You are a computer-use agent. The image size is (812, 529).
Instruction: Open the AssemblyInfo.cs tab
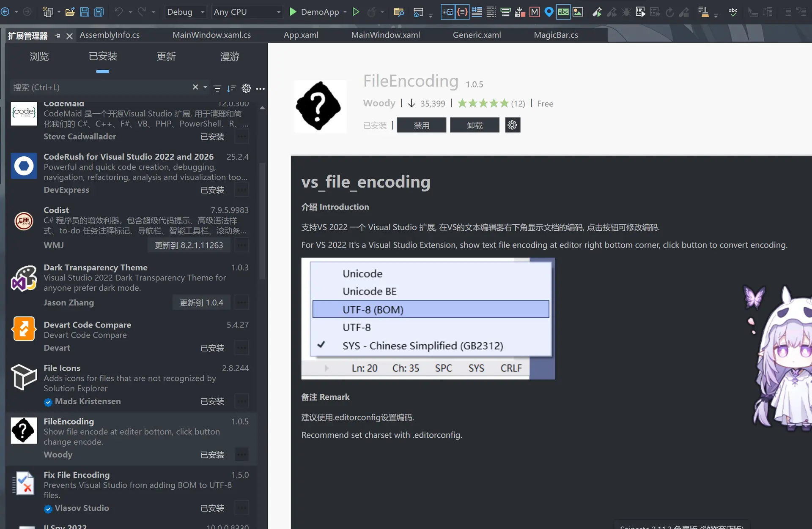click(x=110, y=35)
